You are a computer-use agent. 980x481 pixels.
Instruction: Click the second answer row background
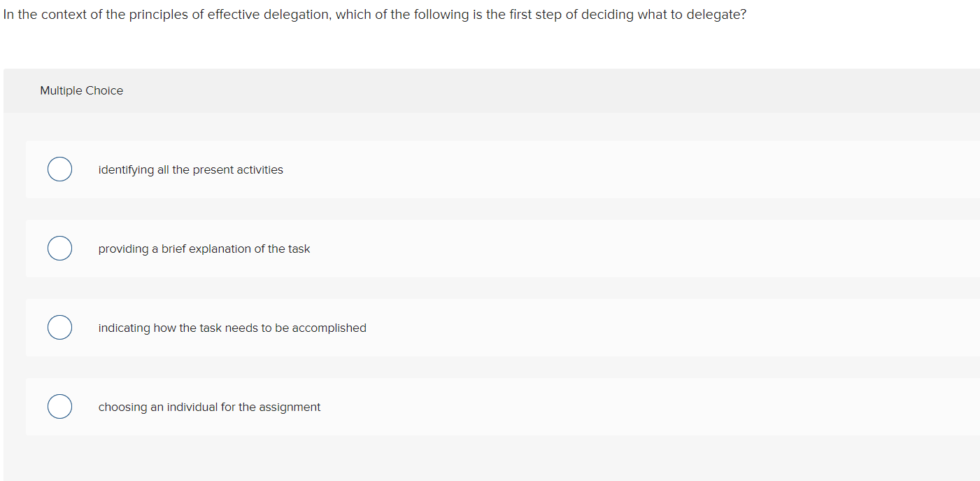click(x=490, y=248)
